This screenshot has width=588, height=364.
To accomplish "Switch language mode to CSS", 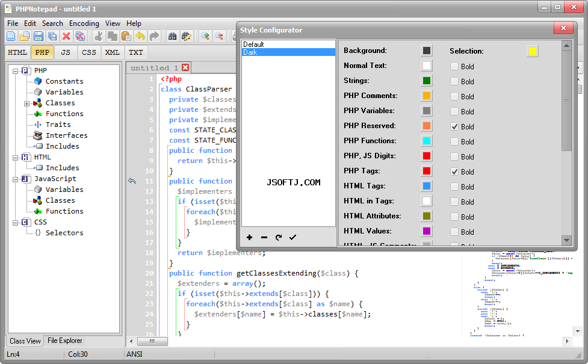I will click(89, 52).
